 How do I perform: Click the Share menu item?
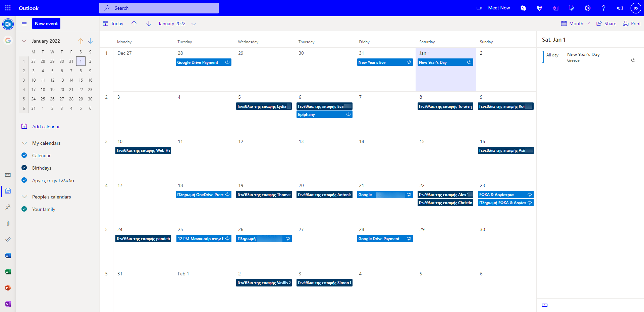[x=606, y=24]
